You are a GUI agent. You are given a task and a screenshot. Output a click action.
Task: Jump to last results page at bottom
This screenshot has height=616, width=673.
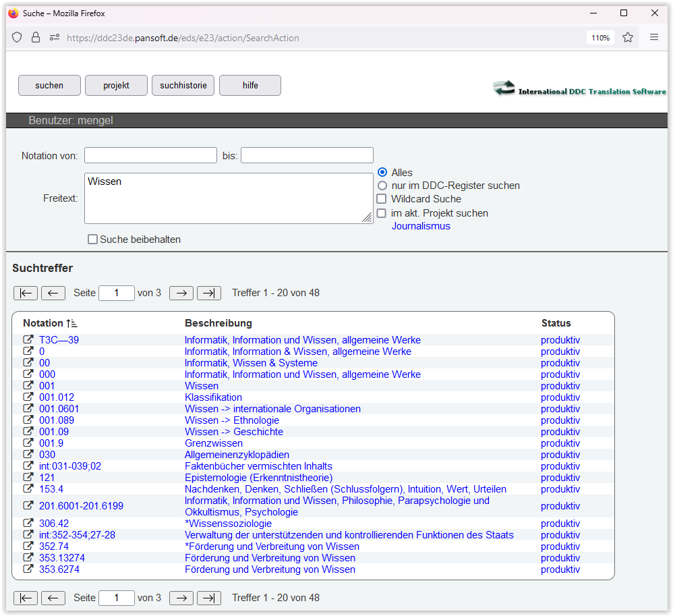208,598
